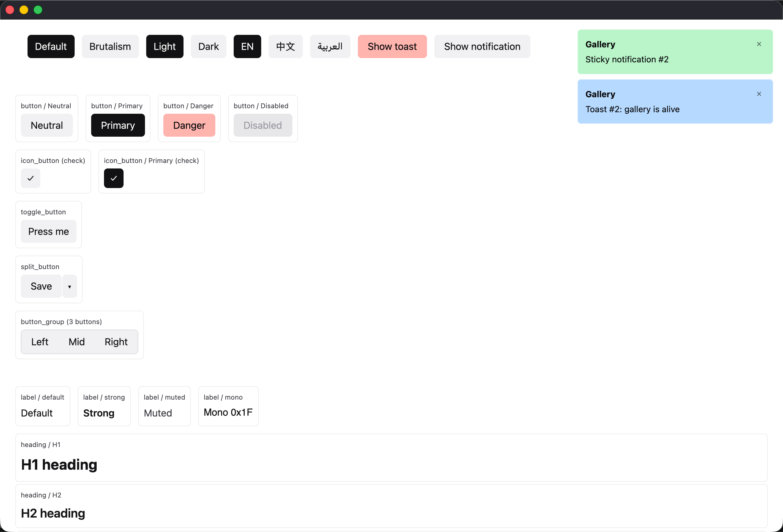The width and height of the screenshot is (783, 532).
Task: Click the Show notification button
Action: click(x=482, y=46)
